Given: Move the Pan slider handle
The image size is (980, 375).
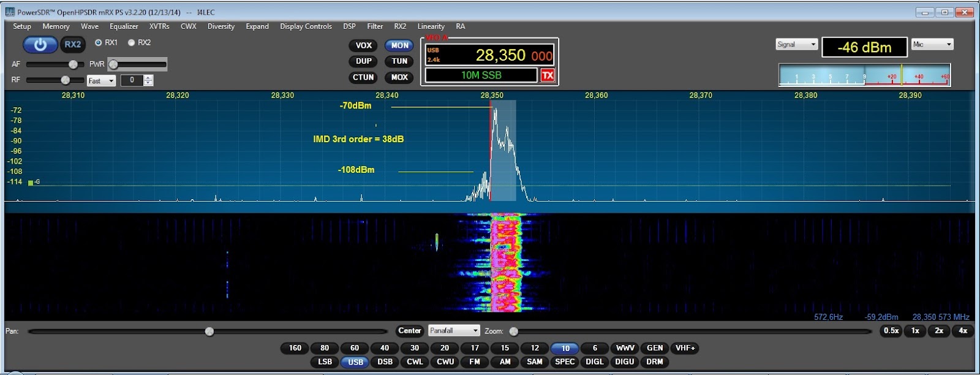Looking at the screenshot, I should click(x=209, y=331).
